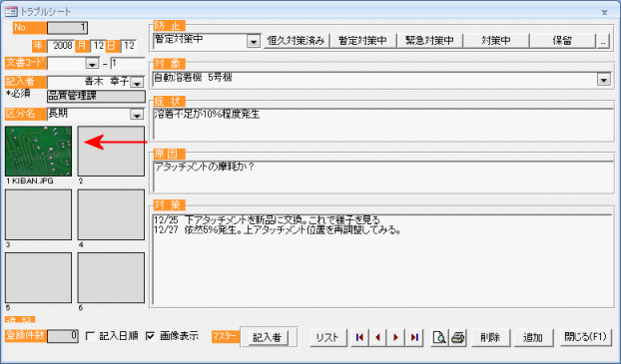
Task: Toggle the 記入日順 checkbox
Action: point(90,336)
